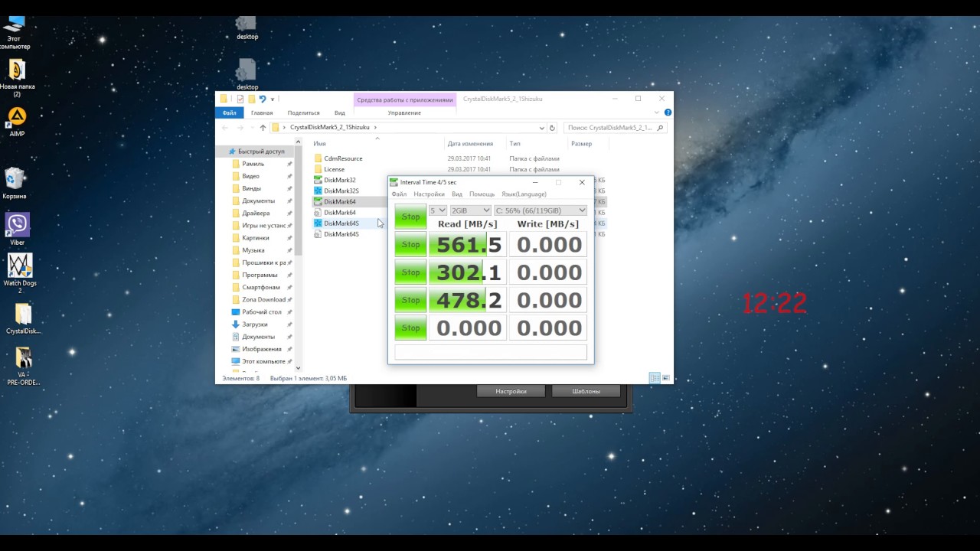Switch Explorer to large icons view layout
Viewport: 980px width, 551px height.
pos(666,378)
